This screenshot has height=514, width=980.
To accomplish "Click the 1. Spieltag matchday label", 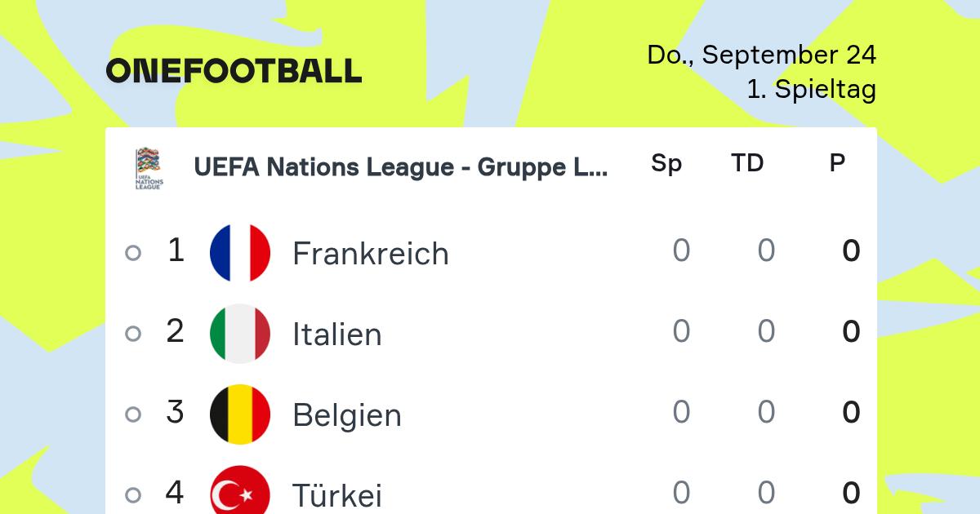I will click(812, 89).
